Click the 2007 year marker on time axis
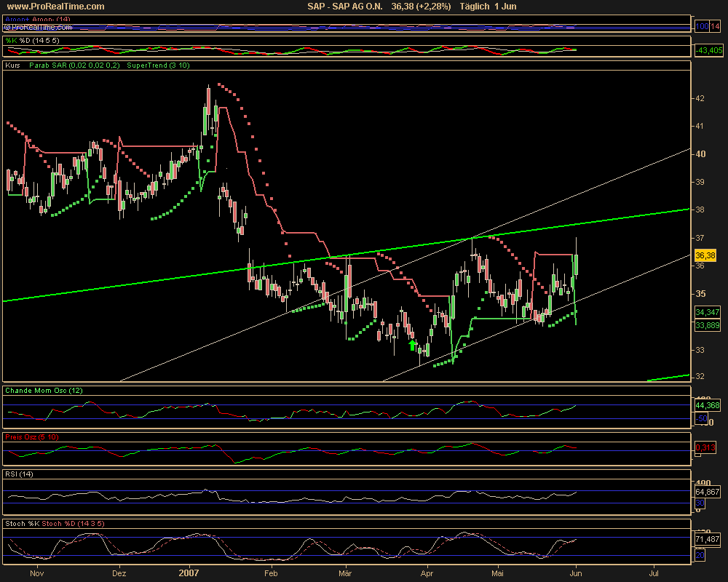 coord(189,573)
